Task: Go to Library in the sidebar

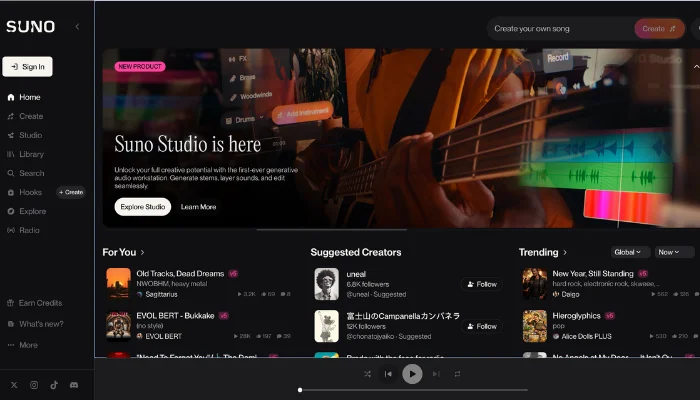Action: pyautogui.click(x=31, y=154)
